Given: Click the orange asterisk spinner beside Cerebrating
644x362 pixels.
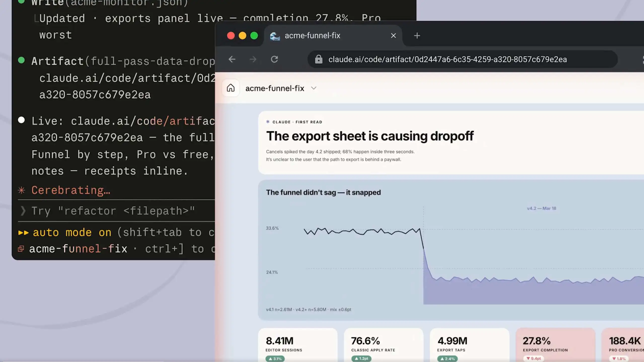Looking at the screenshot, I should (22, 190).
